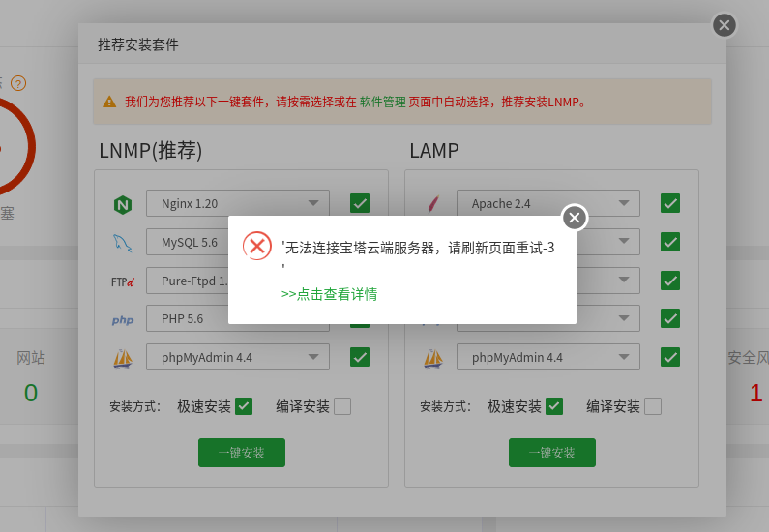This screenshot has width=769, height=532.
Task: Click the LNMP 安装方式 label
Action: 134,406
